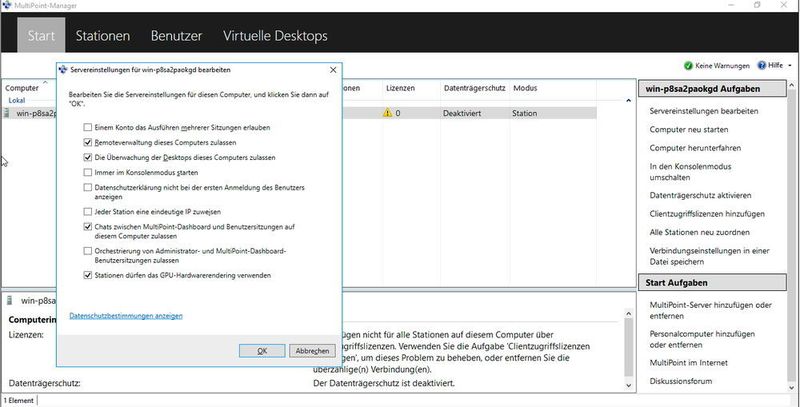Check the Orchestrierung von Administrator checkbox

(x=88, y=251)
